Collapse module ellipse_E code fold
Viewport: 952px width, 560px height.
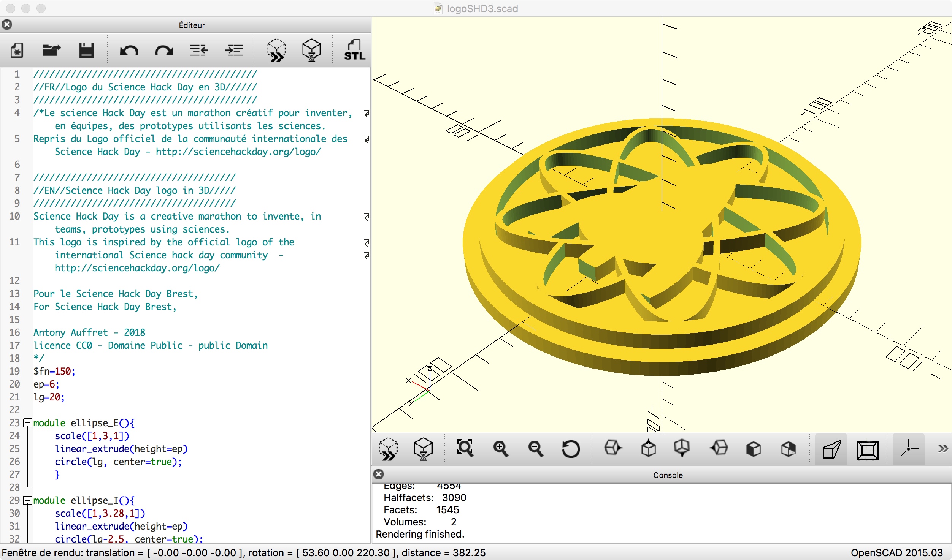point(27,423)
